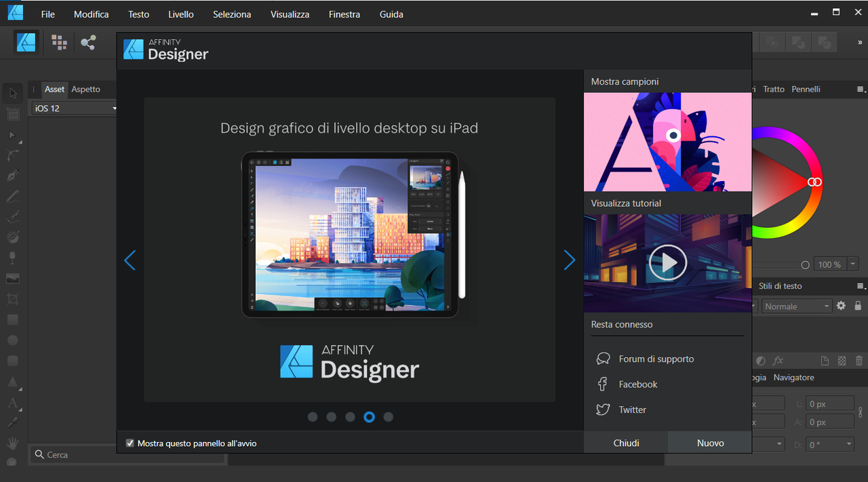The height and width of the screenshot is (482, 868).
Task: Select the Artboard tool
Action: [13, 114]
